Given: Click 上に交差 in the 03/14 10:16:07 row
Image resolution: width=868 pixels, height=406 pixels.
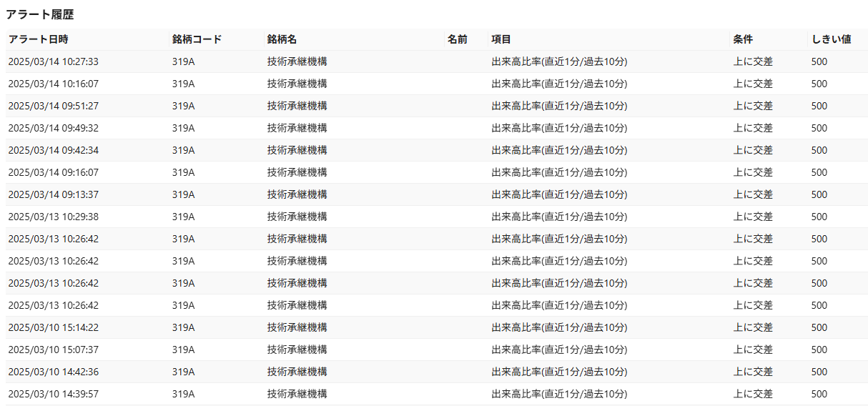Looking at the screenshot, I should point(753,84).
